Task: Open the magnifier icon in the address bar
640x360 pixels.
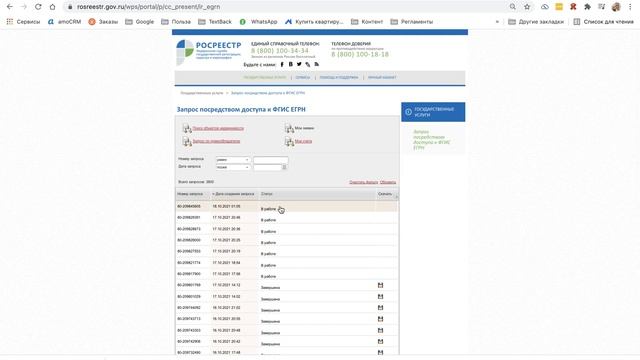Action: click(513, 7)
